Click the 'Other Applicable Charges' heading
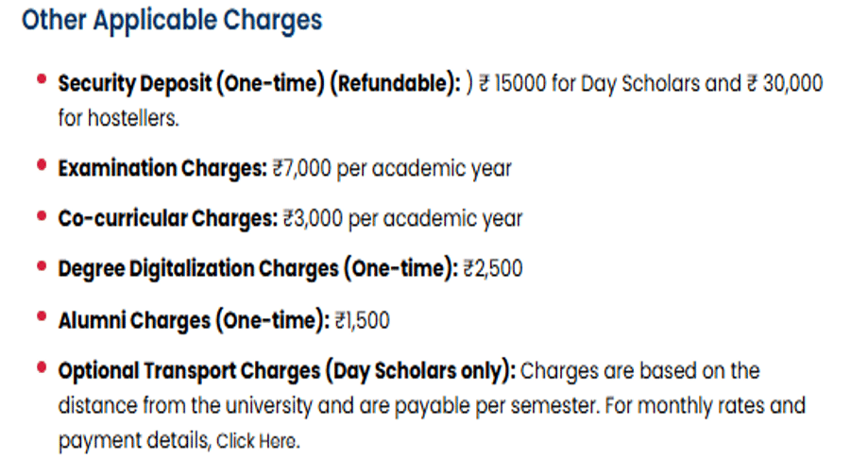The width and height of the screenshot is (868, 459). click(x=172, y=20)
